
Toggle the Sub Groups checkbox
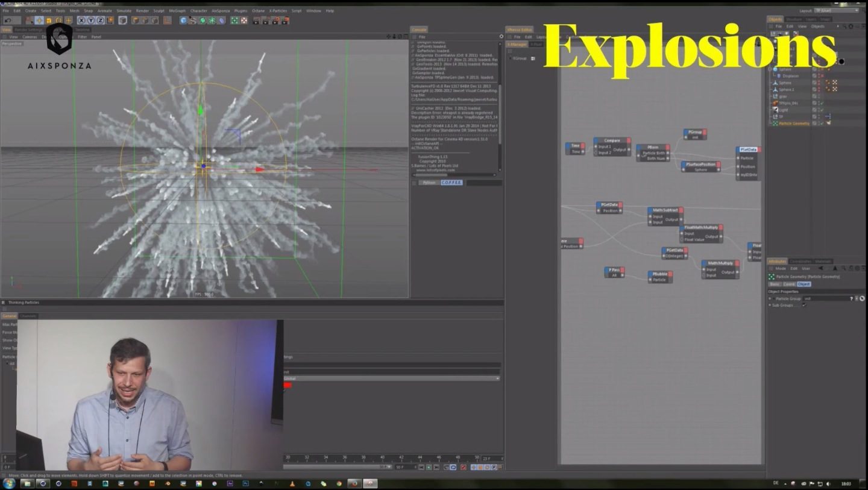[x=804, y=305]
